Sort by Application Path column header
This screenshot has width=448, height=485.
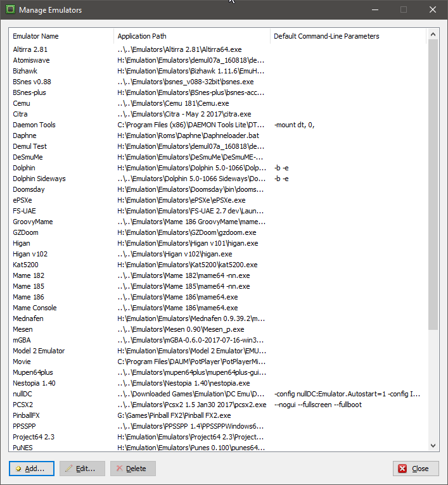click(192, 36)
